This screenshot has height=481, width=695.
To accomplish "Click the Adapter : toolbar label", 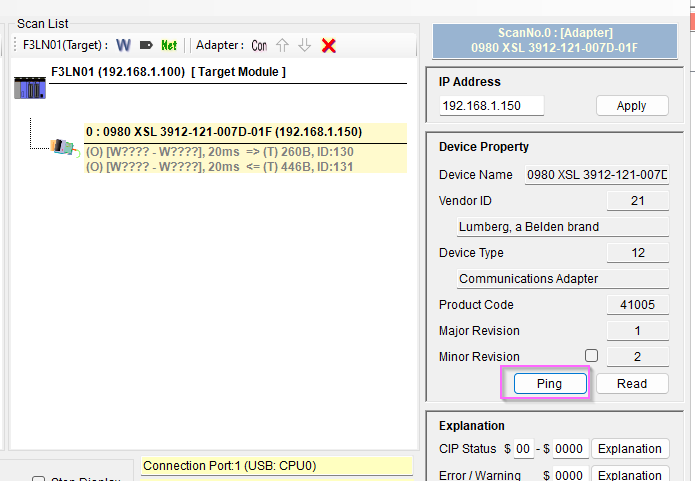I will 220,45.
